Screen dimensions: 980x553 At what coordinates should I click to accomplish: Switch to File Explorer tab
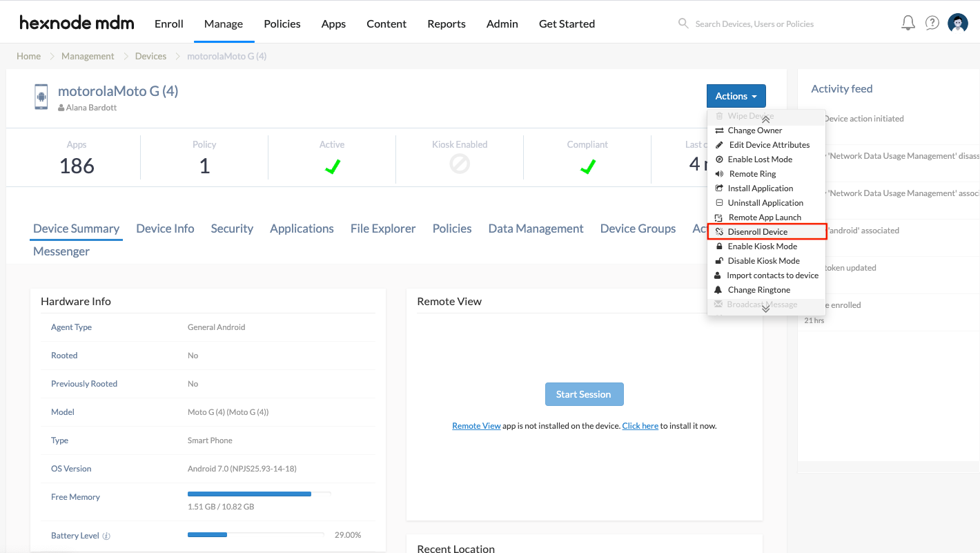point(383,229)
